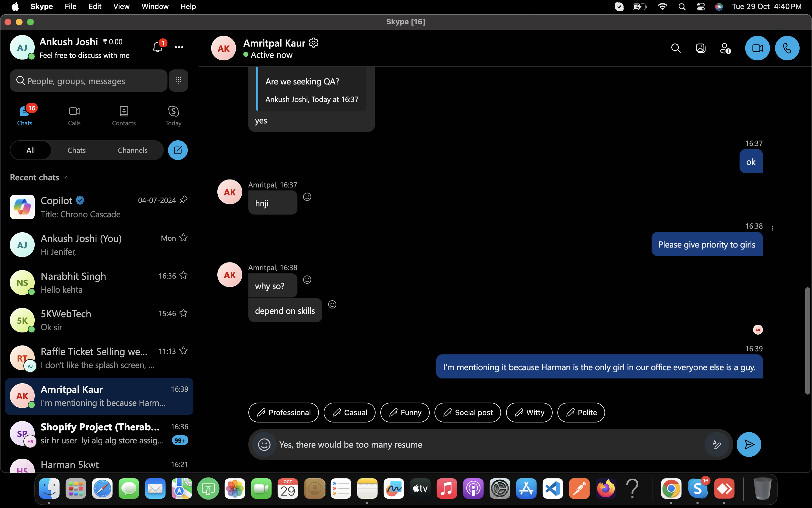Open the emoji picker in message box
The width and height of the screenshot is (812, 508).
(x=264, y=444)
